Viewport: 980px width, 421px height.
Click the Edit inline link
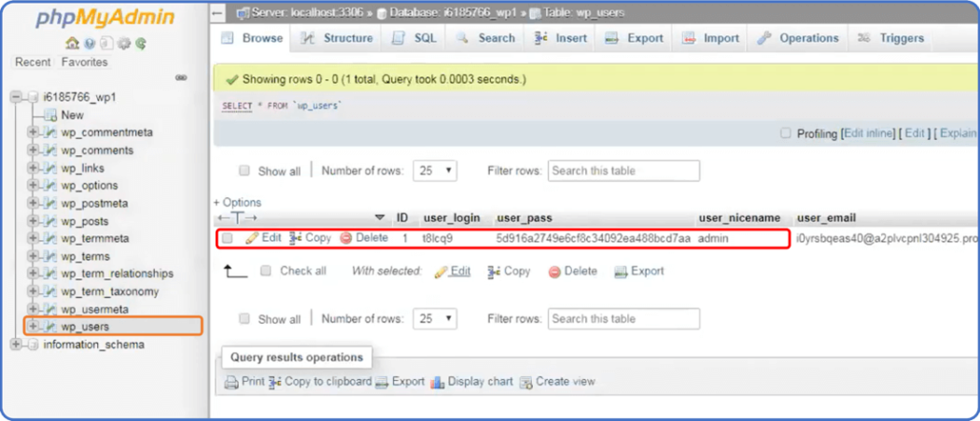click(x=869, y=133)
